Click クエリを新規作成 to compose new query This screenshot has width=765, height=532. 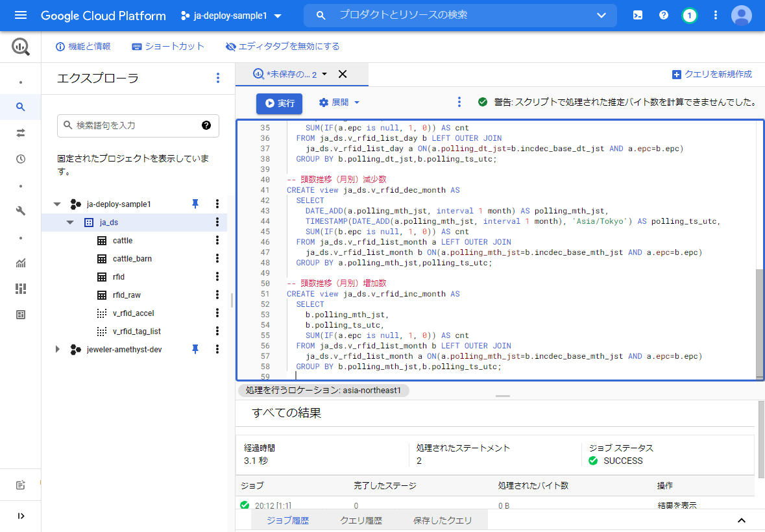712,75
